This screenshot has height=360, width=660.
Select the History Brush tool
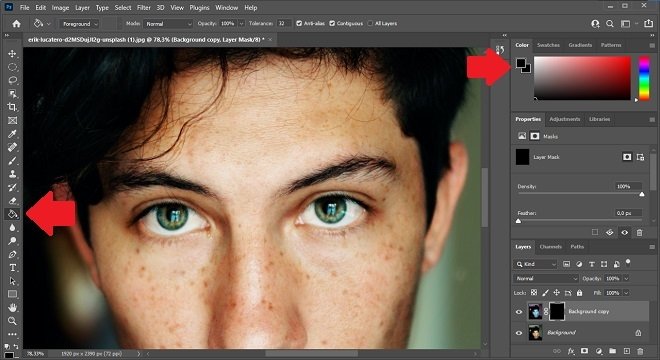[x=12, y=187]
